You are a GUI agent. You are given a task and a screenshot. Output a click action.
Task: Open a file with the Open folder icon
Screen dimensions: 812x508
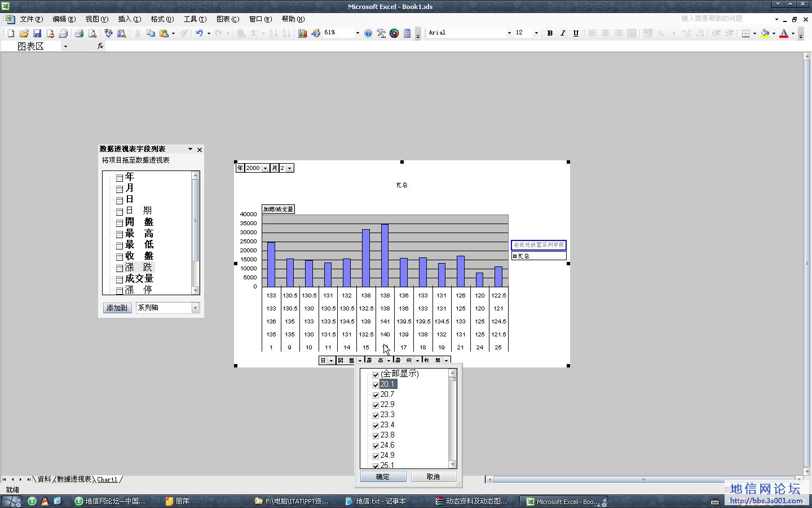coord(24,33)
